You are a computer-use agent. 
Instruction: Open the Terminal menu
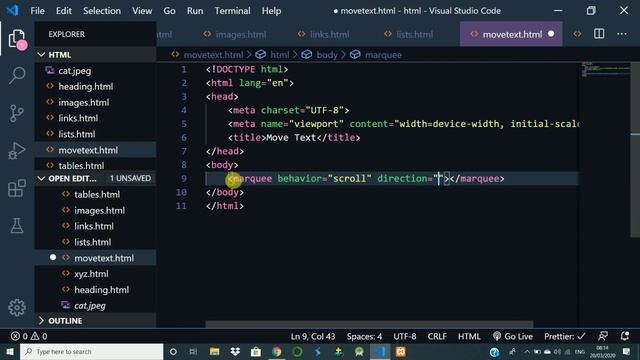tap(233, 11)
